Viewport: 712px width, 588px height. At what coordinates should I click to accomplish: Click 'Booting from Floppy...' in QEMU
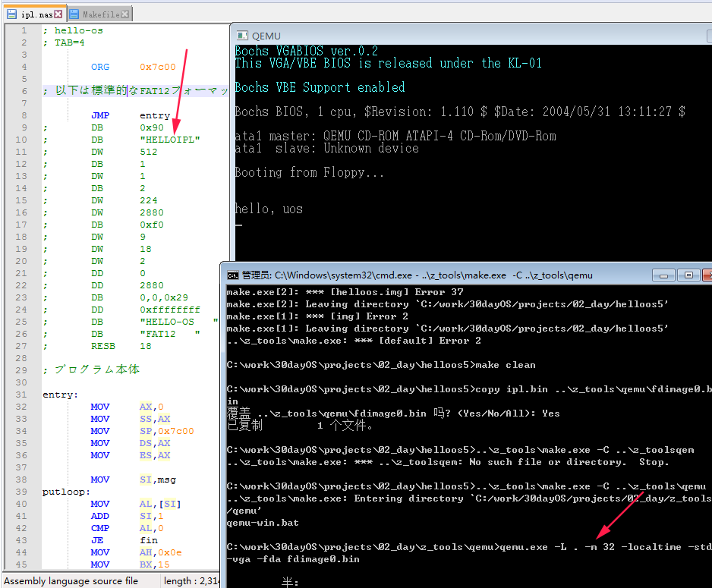pyautogui.click(x=309, y=172)
